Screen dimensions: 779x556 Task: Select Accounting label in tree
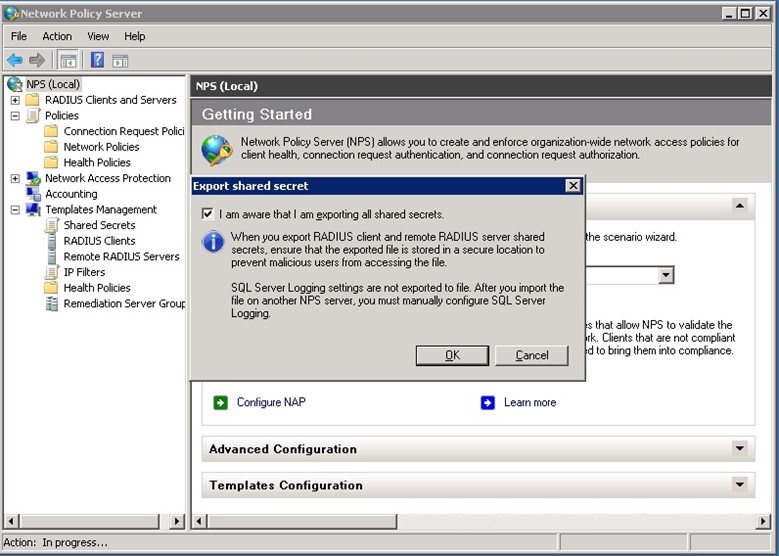[x=72, y=194]
